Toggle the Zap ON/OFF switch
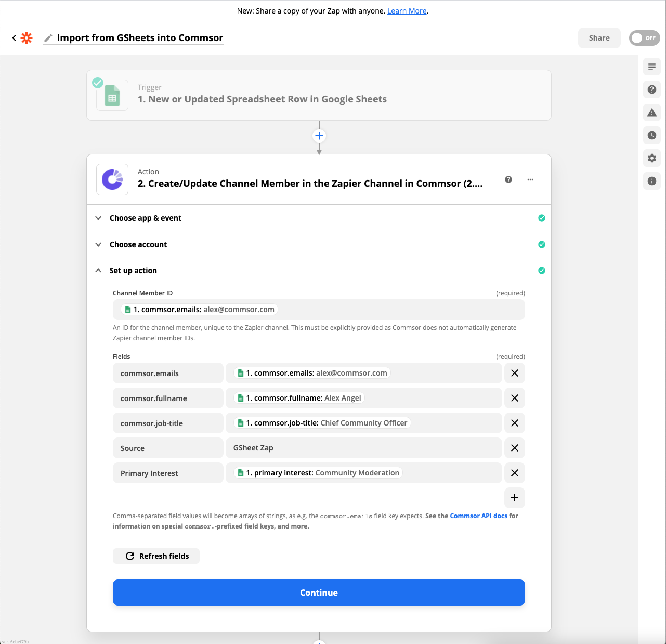This screenshot has height=644, width=666. point(645,38)
